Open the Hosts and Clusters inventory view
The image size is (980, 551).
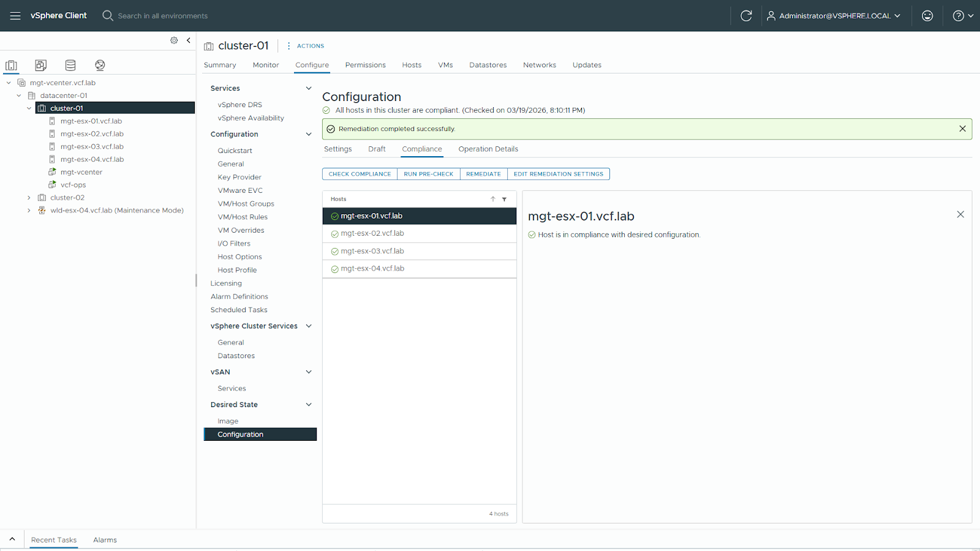(11, 66)
